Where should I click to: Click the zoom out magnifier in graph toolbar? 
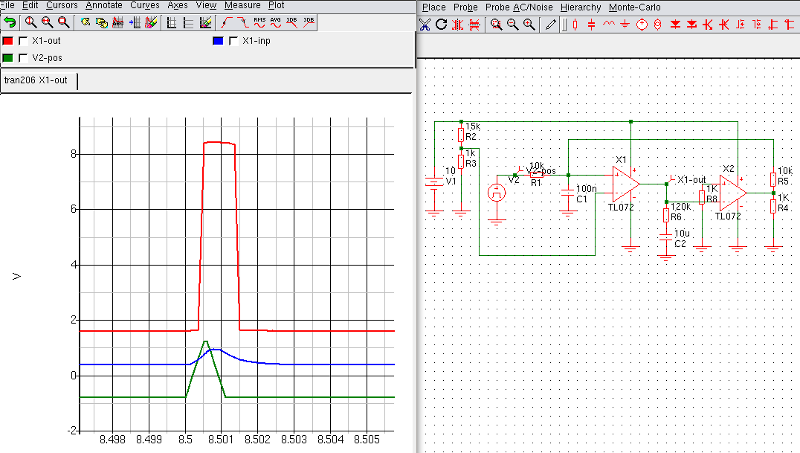tap(48, 21)
